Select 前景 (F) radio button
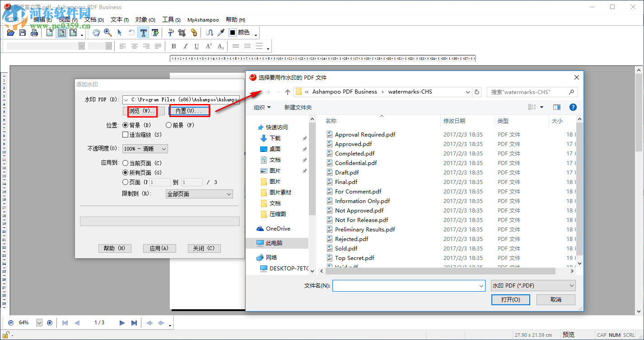 (x=169, y=125)
